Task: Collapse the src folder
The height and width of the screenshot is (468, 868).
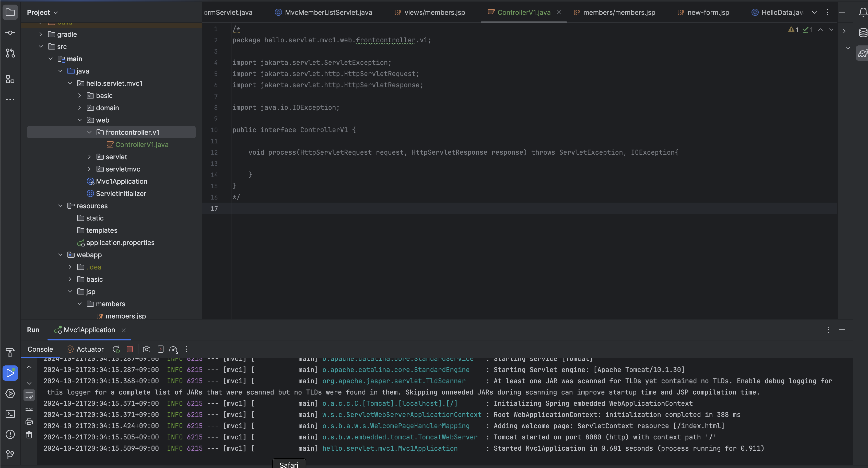Action: (41, 46)
